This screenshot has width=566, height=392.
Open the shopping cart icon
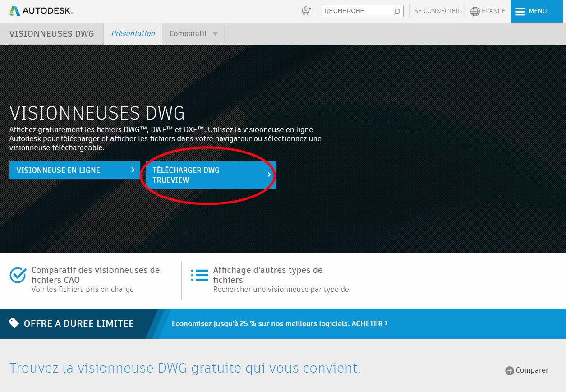coord(306,11)
